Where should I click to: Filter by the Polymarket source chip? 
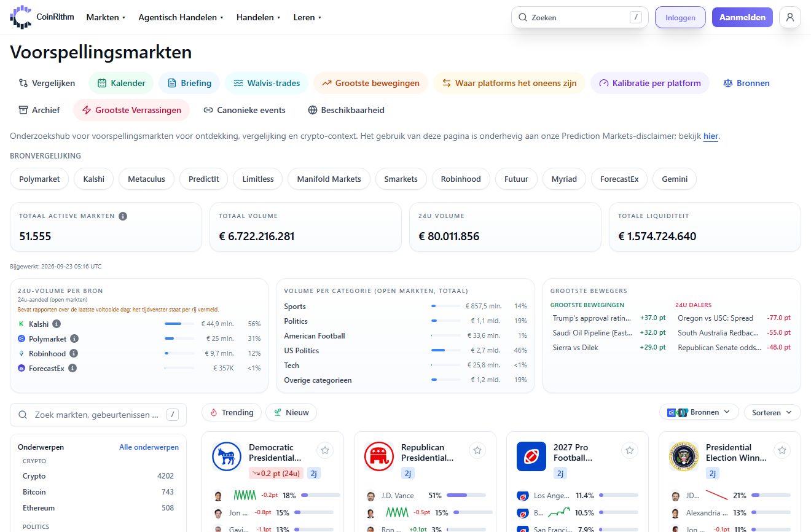(x=39, y=179)
